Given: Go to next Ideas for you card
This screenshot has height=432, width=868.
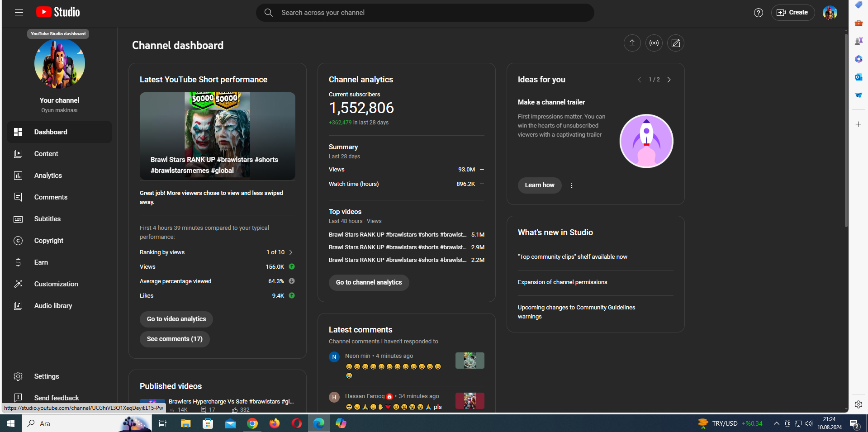Looking at the screenshot, I should click(x=669, y=80).
